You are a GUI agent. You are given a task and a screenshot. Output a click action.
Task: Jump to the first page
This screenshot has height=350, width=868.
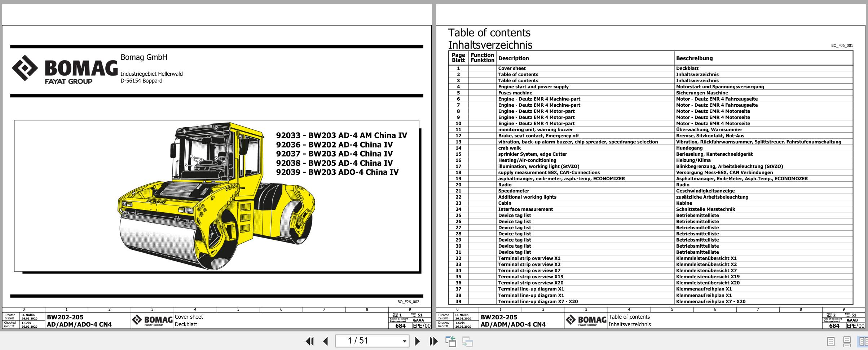click(309, 341)
